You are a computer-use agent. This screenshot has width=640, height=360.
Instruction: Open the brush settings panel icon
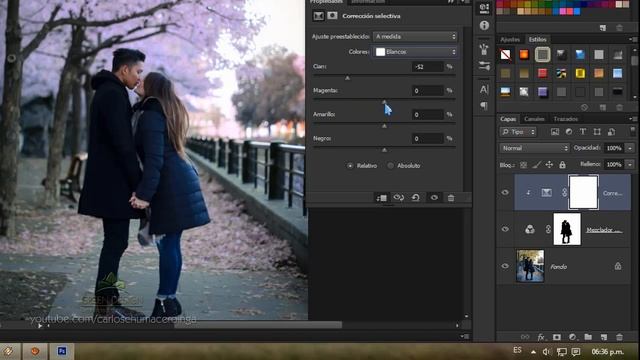coord(484,66)
